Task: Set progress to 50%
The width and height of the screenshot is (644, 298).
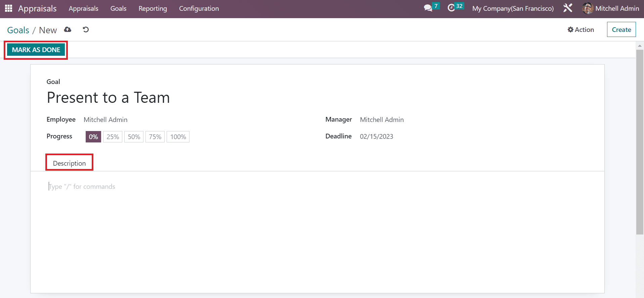Action: click(x=134, y=137)
